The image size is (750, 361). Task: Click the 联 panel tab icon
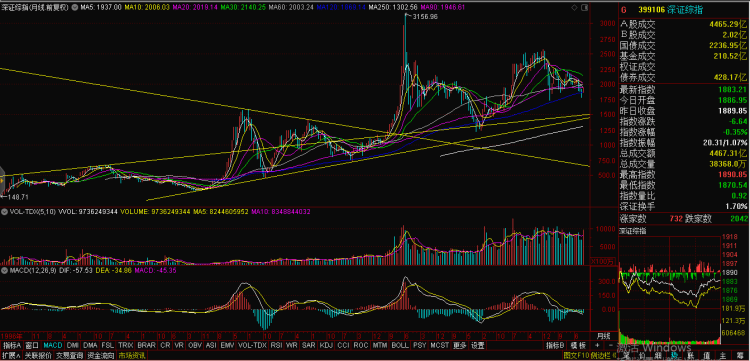(x=690, y=356)
